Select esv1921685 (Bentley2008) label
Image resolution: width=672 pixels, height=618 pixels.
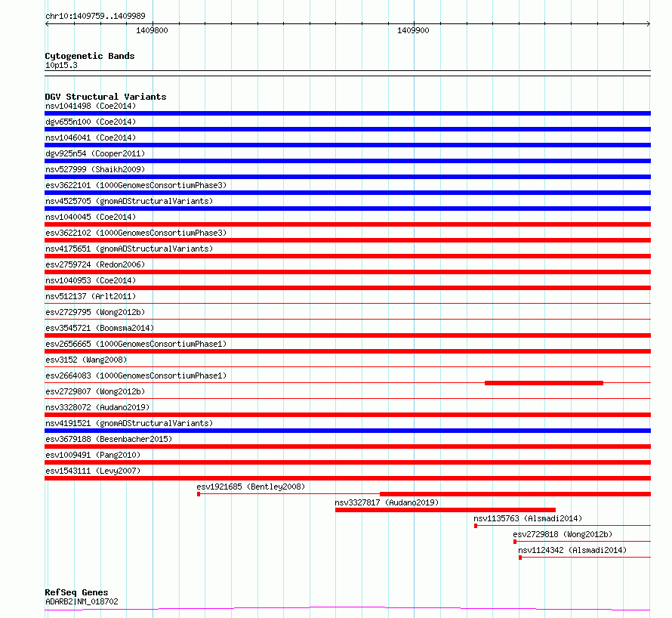point(251,487)
